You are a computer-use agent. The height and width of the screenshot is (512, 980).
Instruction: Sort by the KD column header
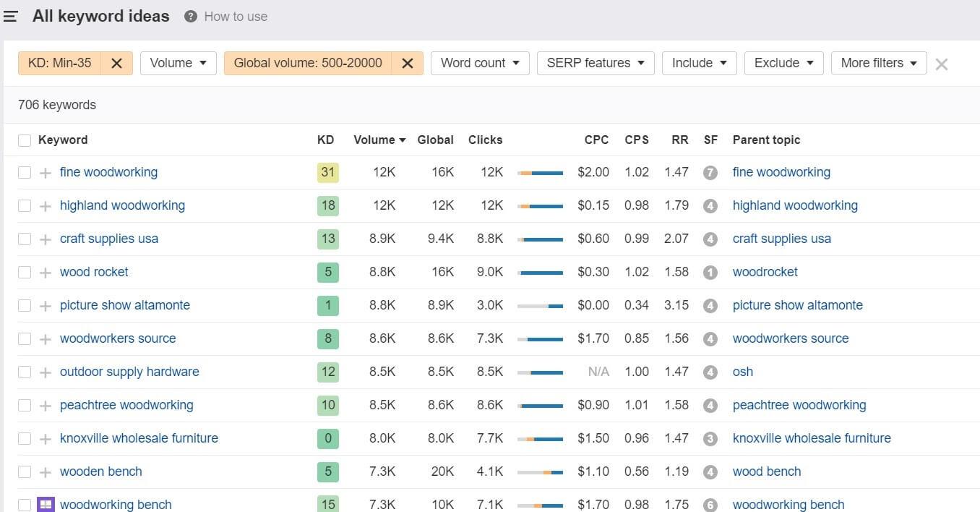pos(325,140)
